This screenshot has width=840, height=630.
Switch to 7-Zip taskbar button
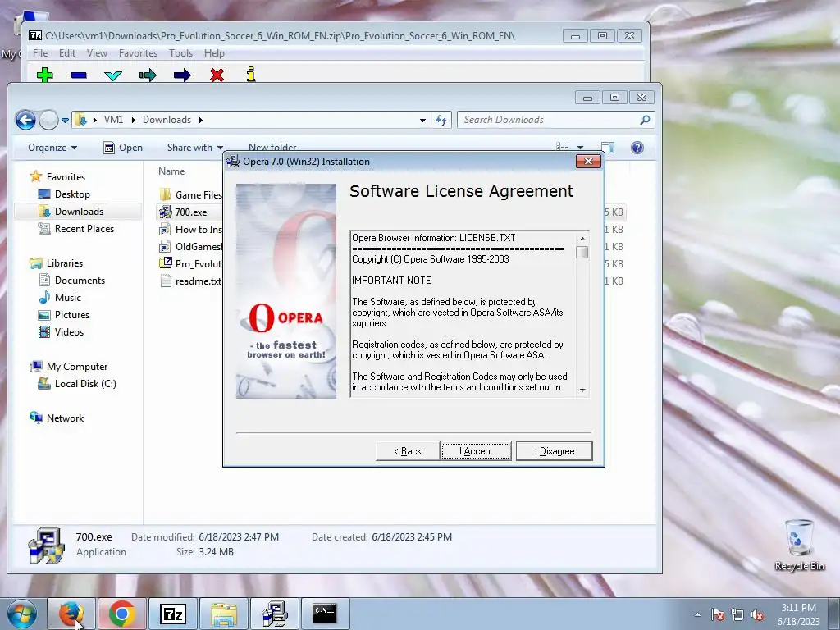pos(172,614)
